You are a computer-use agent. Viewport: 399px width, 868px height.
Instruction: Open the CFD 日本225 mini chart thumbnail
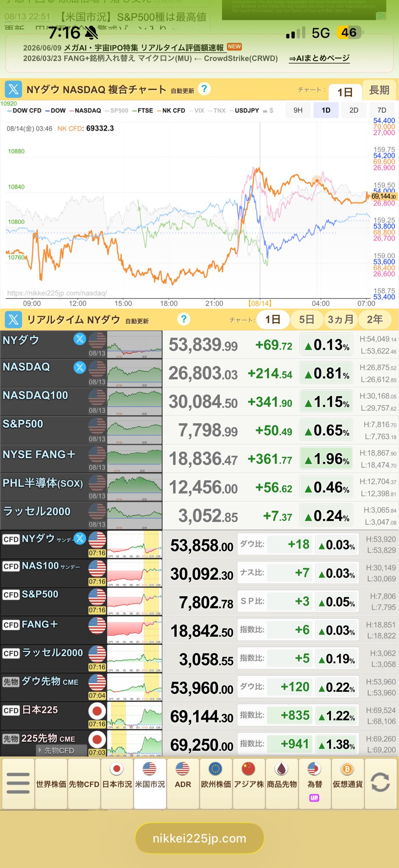[x=134, y=715]
